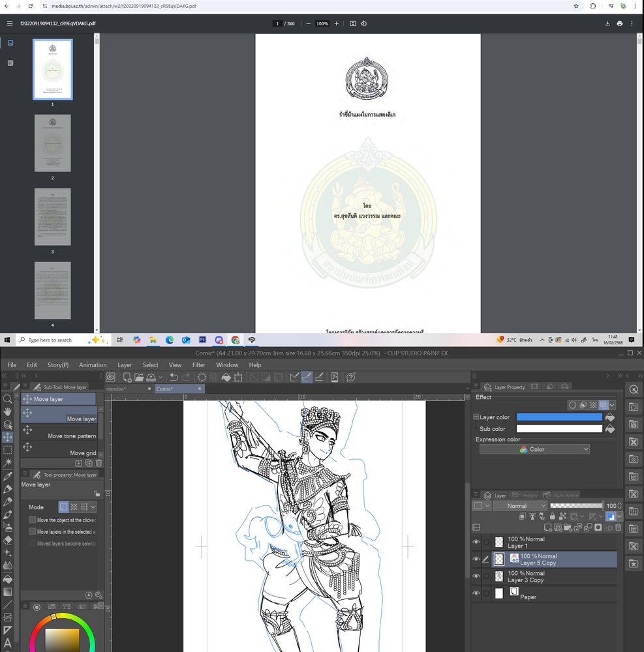Expand Windows system tray hidden icons chevron

(x=542, y=340)
